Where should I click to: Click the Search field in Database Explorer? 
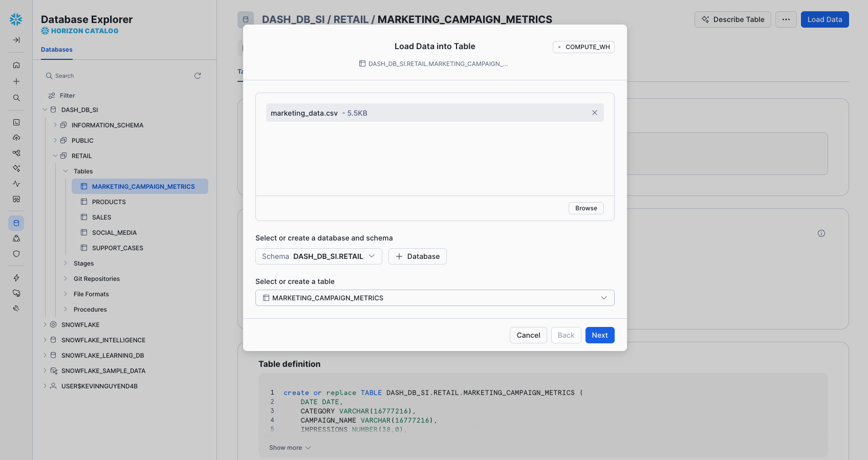pyautogui.click(x=118, y=76)
